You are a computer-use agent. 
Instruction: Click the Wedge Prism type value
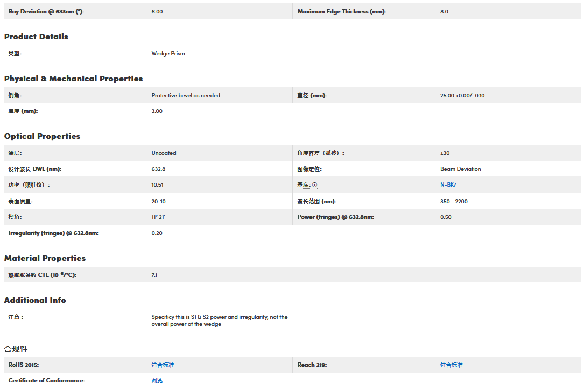click(x=168, y=54)
